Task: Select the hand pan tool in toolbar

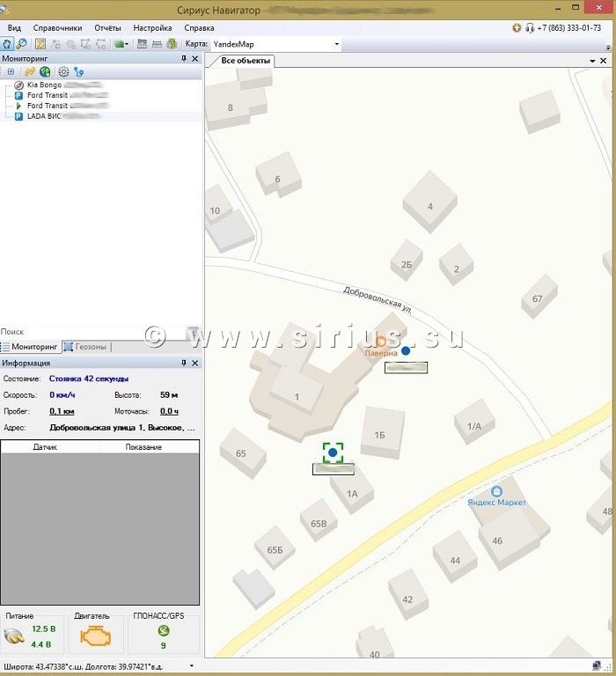Action: tap(7, 43)
